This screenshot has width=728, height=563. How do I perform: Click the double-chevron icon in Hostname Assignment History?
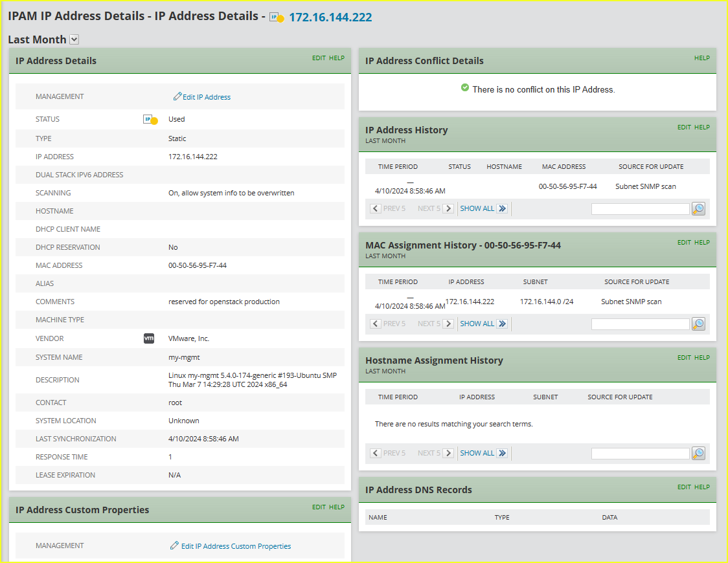(x=503, y=453)
